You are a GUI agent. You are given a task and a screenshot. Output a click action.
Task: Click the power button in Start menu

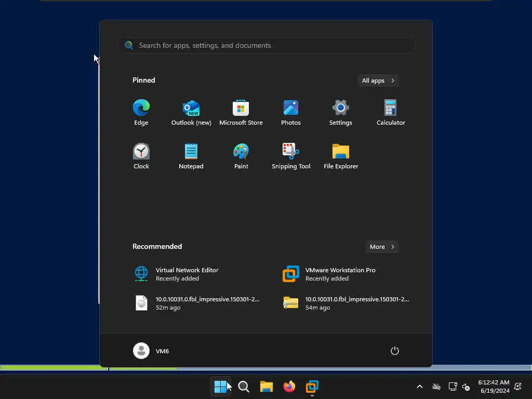[395, 351]
